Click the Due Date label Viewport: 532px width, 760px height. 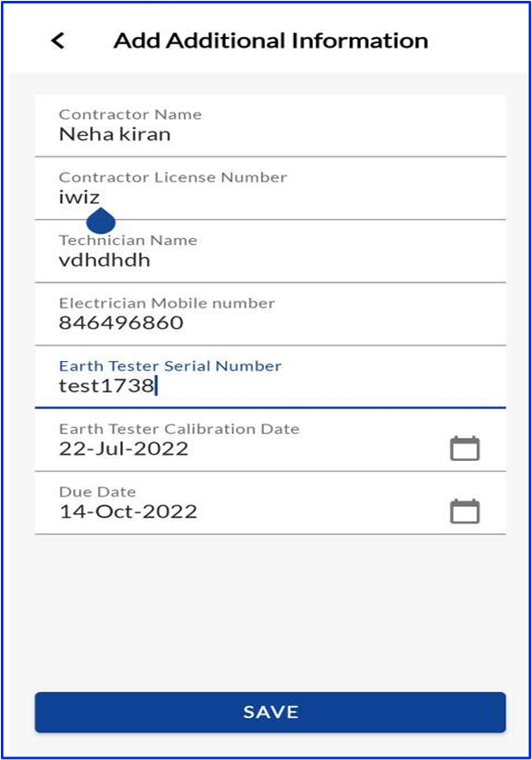coord(97,492)
